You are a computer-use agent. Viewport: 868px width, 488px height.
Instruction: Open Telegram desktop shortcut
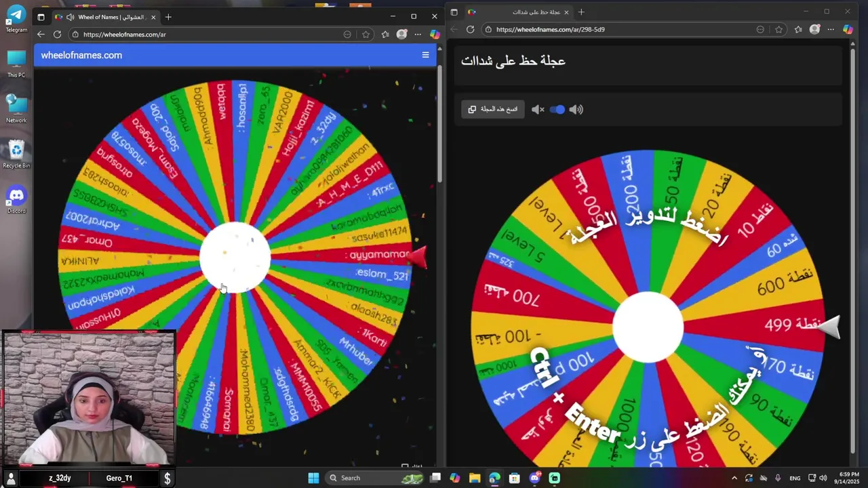[x=16, y=19]
